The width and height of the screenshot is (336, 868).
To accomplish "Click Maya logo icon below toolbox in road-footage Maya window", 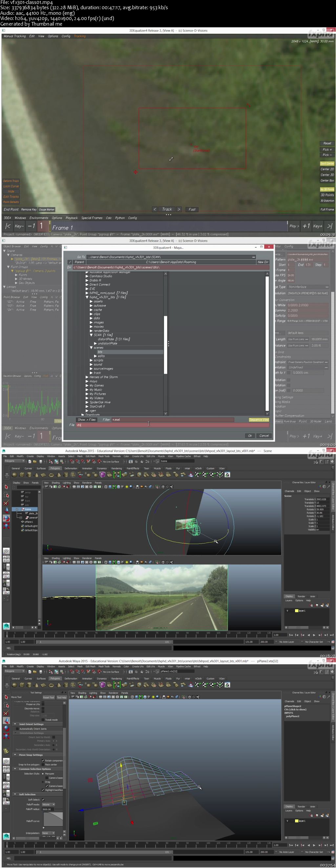I will [6, 626].
